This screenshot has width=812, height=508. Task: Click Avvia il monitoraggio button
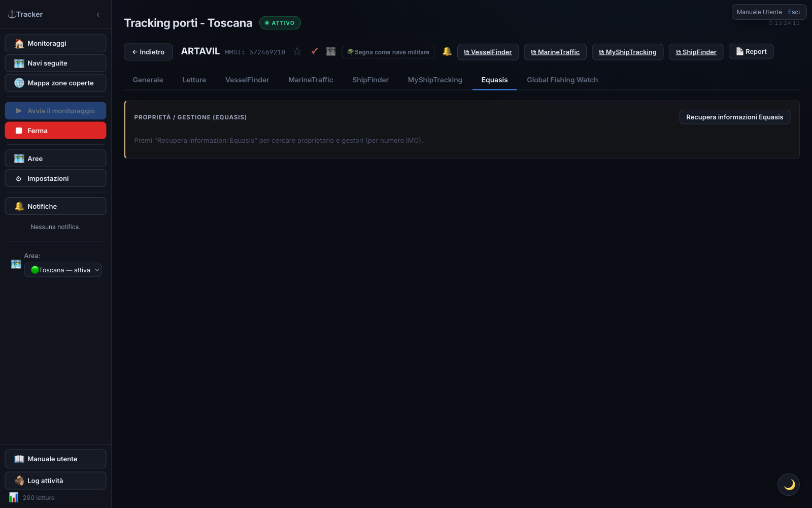tap(55, 111)
